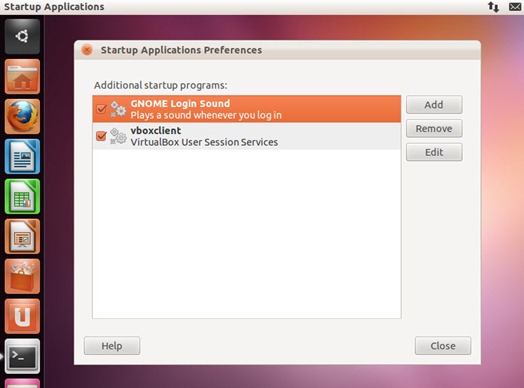Launch Firefox web browser from launcher

pyautogui.click(x=22, y=116)
